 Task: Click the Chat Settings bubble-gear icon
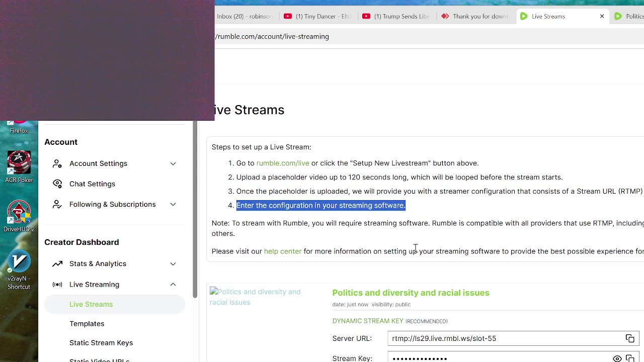(x=57, y=184)
